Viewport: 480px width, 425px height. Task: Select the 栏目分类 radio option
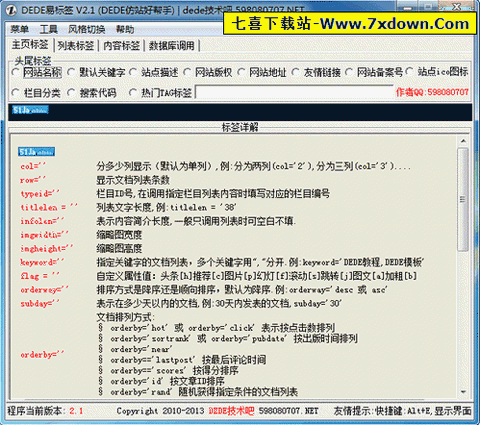(x=15, y=93)
